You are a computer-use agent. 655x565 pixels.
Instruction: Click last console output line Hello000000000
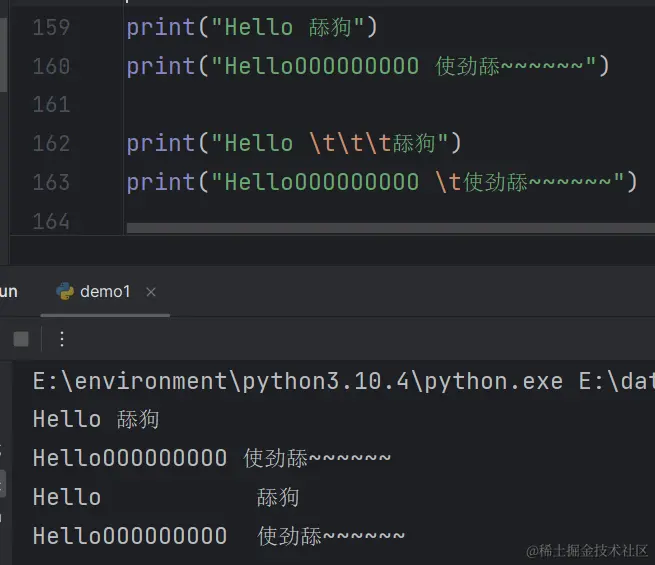click(x=219, y=536)
